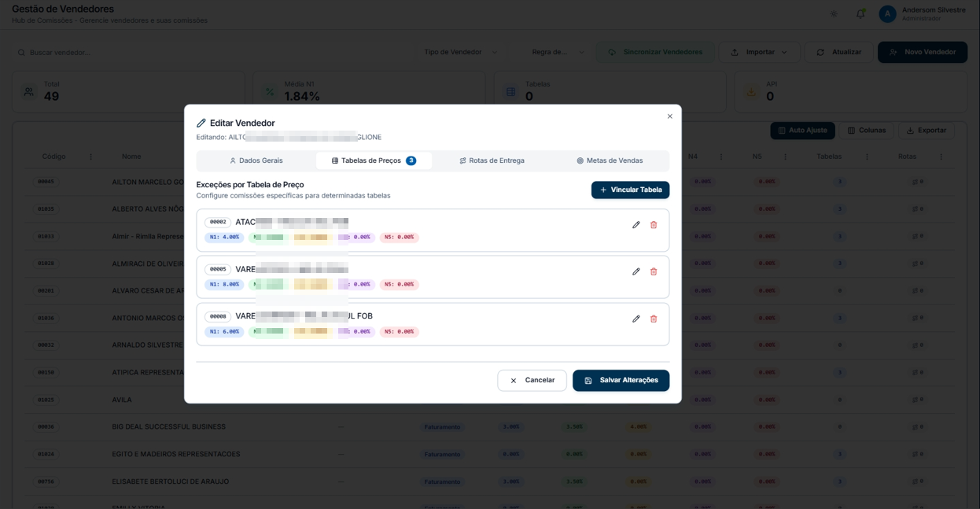The image size is (980, 509).
Task: Click the N5: 0.00% badge in row 00002
Action: tap(399, 238)
